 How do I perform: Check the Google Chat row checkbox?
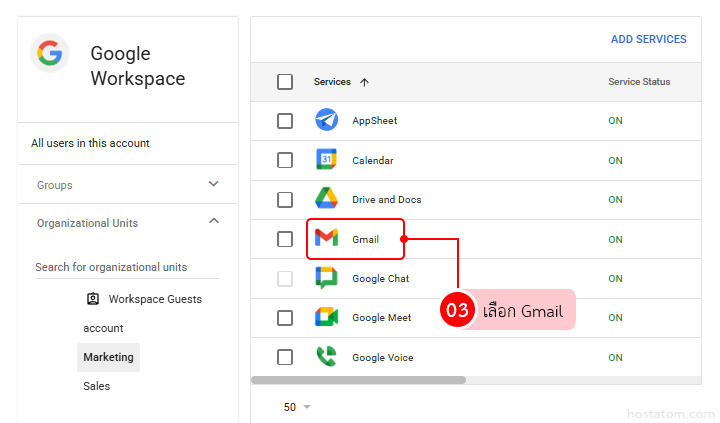[x=285, y=278]
